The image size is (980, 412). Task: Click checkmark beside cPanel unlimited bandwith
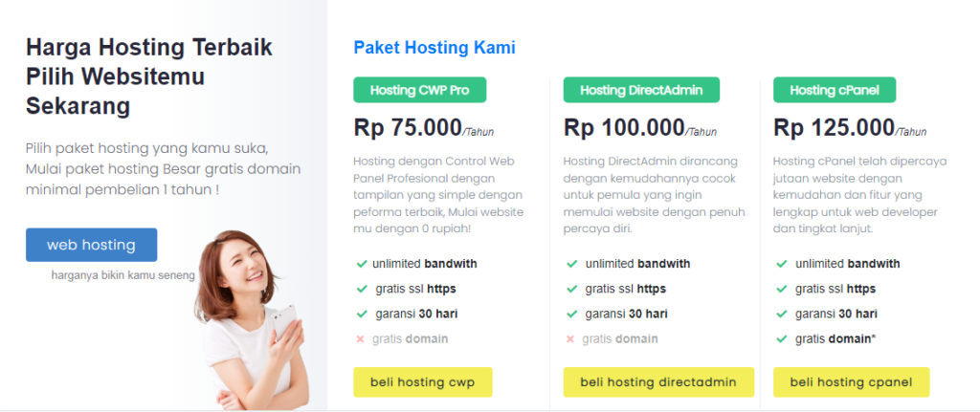pyautogui.click(x=781, y=264)
